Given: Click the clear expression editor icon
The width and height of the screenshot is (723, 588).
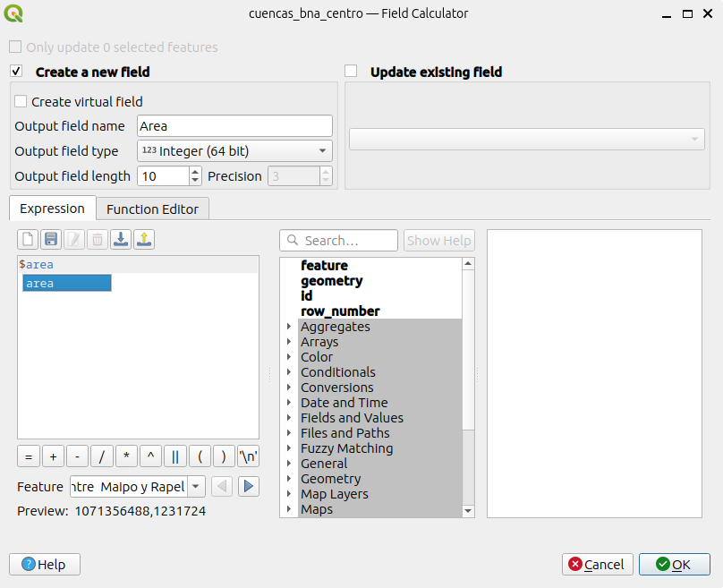Looking at the screenshot, I should click(28, 239).
